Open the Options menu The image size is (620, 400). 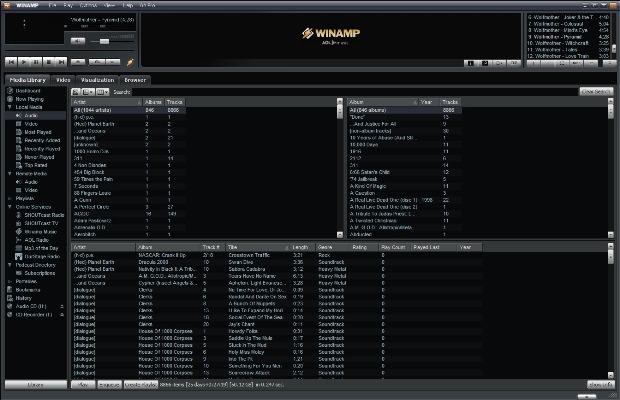point(88,6)
